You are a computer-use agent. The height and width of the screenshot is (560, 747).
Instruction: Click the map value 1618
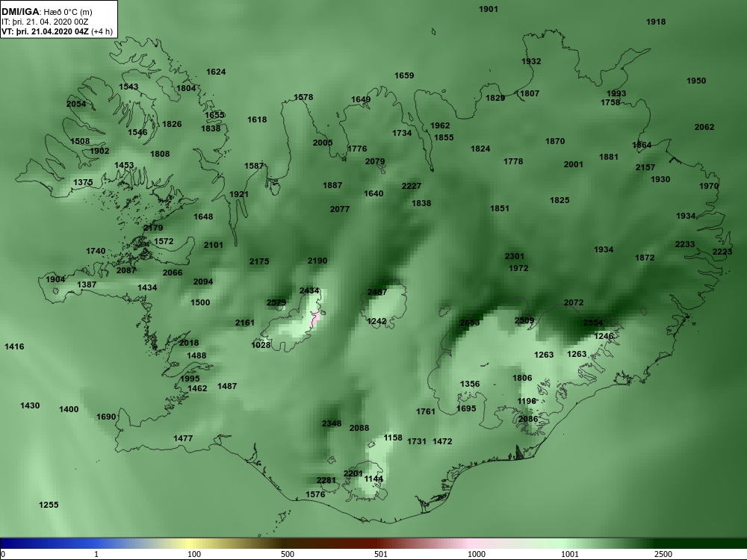tap(257, 119)
